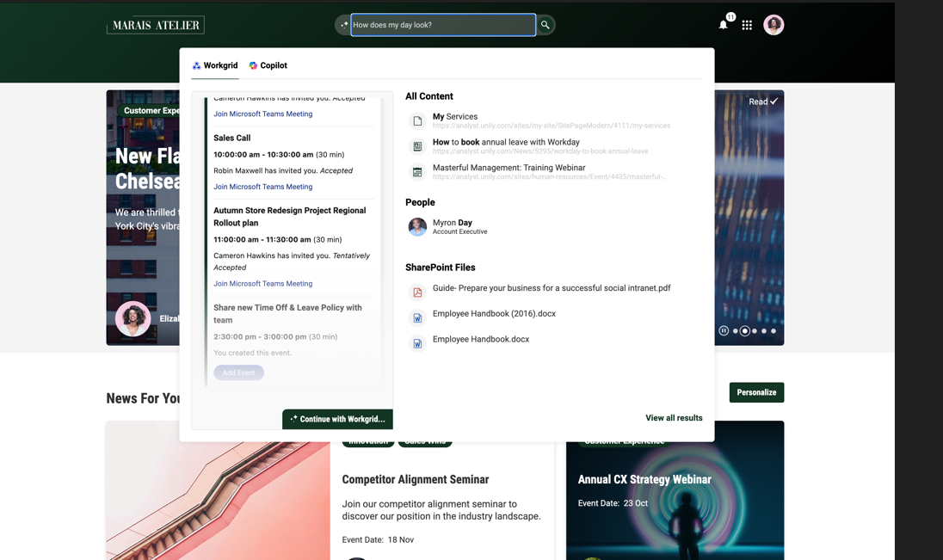
Task: Click Continue with Workgrid button
Action: pyautogui.click(x=337, y=419)
